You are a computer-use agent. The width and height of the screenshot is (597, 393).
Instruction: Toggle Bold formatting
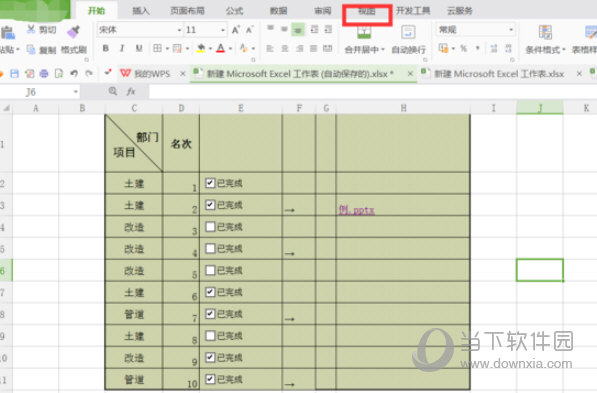tap(106, 48)
